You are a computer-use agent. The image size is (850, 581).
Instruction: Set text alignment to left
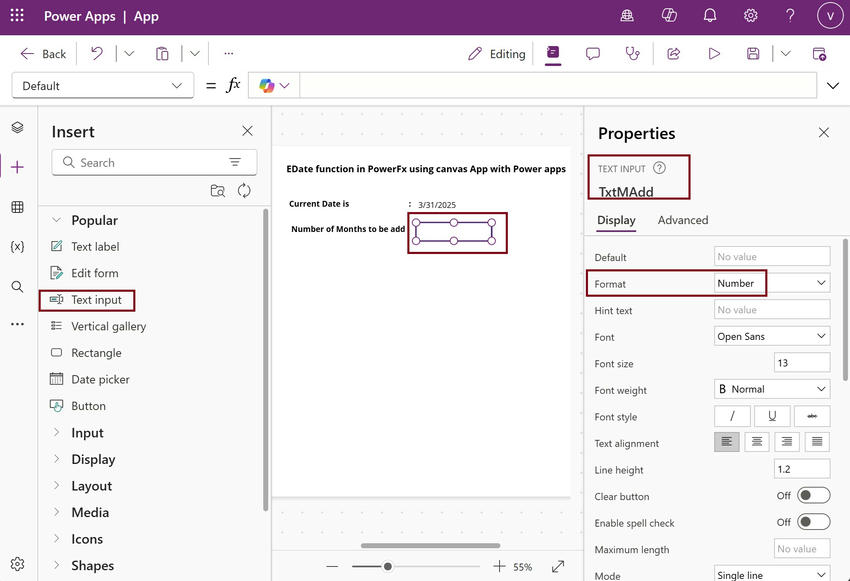coord(726,442)
